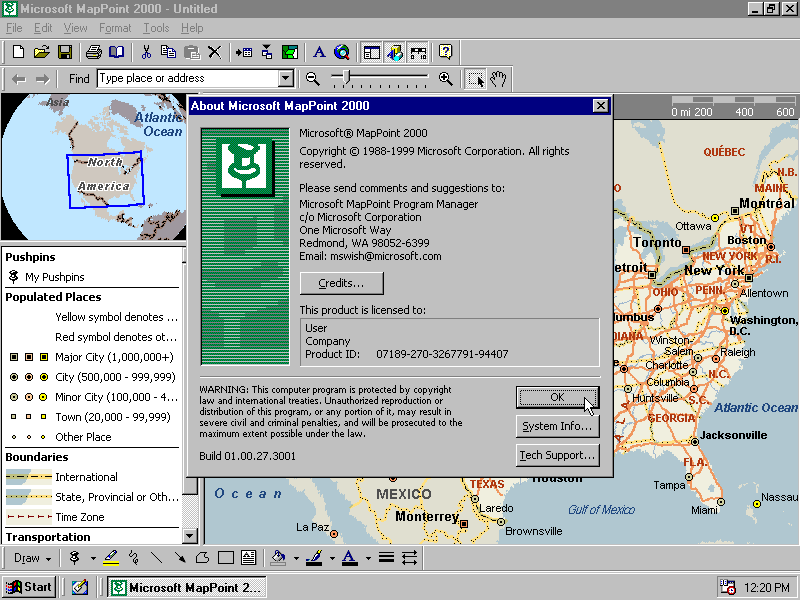Open the Pushpin symbol dropdown arrow
Viewport: 800px width, 600px height.
click(92, 558)
